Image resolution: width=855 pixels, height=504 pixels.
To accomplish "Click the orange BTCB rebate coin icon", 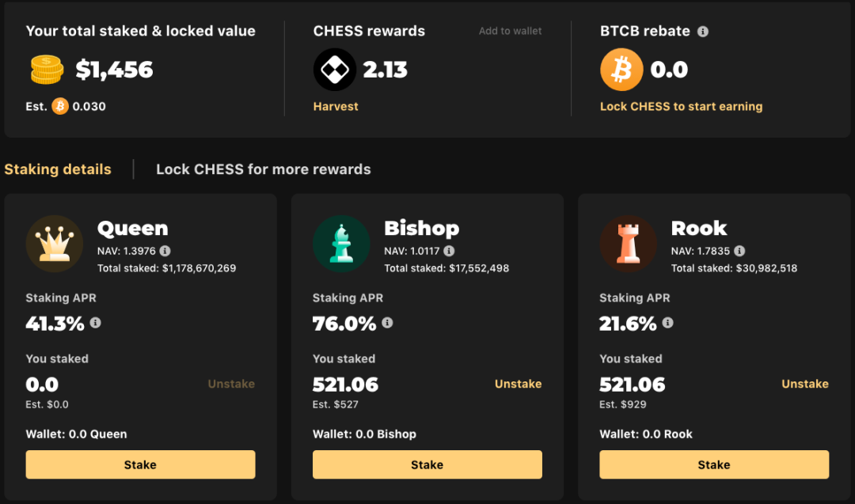I will tap(621, 70).
